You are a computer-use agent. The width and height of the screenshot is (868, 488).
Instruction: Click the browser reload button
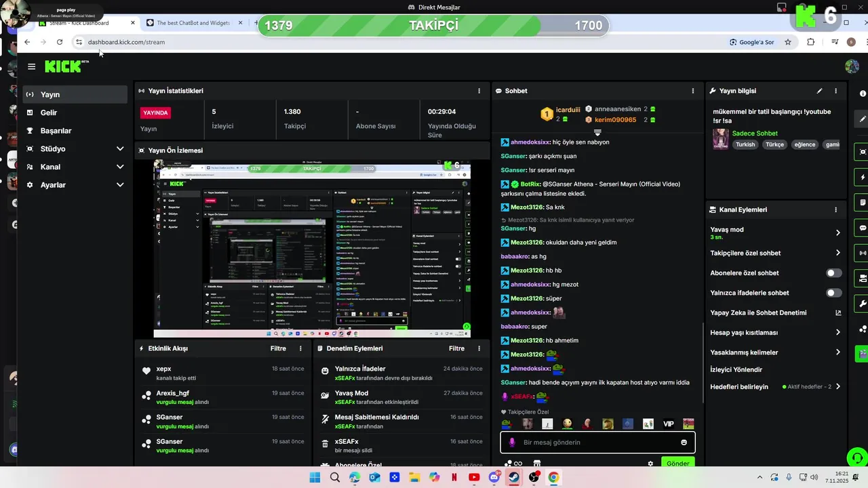[60, 42]
